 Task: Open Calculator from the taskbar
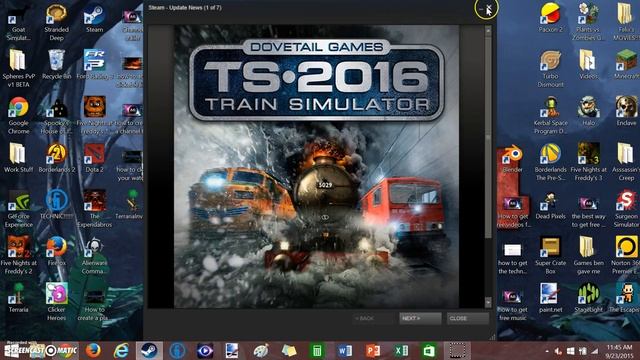(317, 351)
